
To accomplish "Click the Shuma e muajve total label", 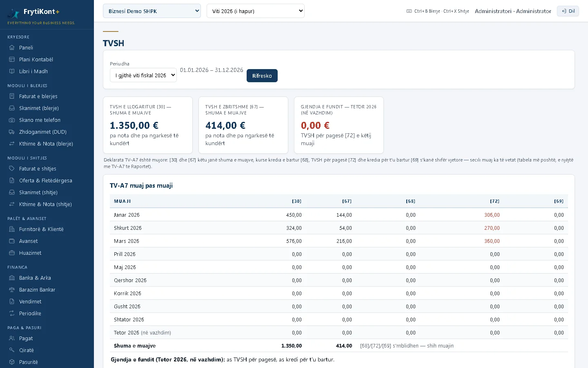I will click(x=135, y=346).
